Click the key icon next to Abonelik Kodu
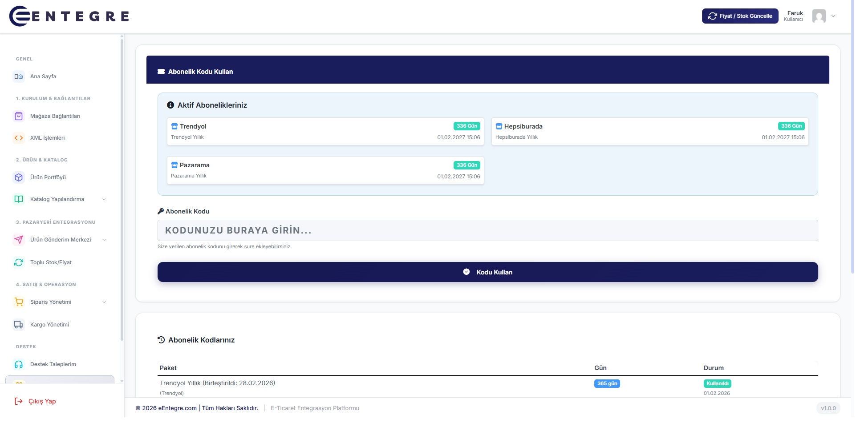868x423 pixels. pyautogui.click(x=161, y=211)
